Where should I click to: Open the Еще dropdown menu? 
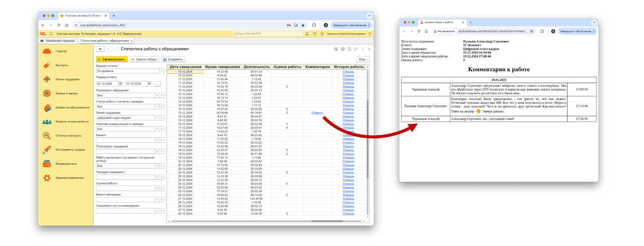click(x=363, y=59)
